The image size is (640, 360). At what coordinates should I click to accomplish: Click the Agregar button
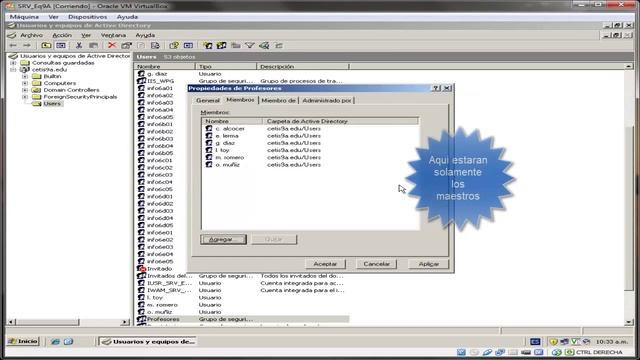click(x=223, y=239)
